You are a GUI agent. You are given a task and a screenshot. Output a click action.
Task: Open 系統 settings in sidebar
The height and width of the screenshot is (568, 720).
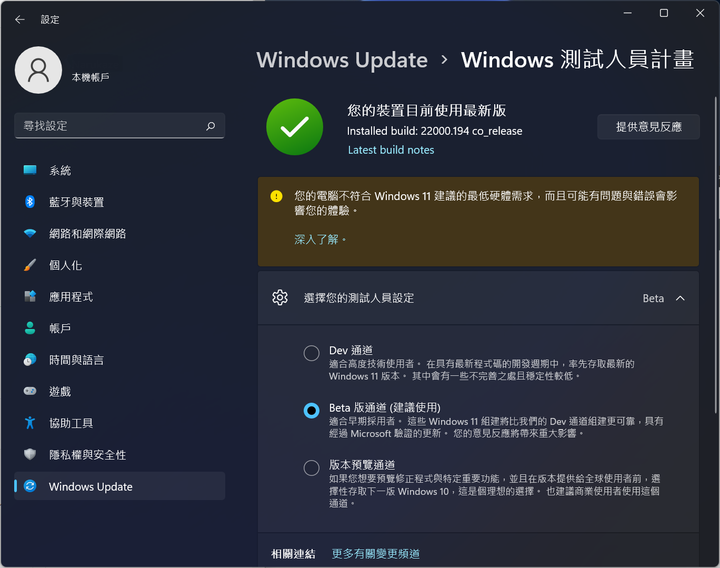click(119, 170)
